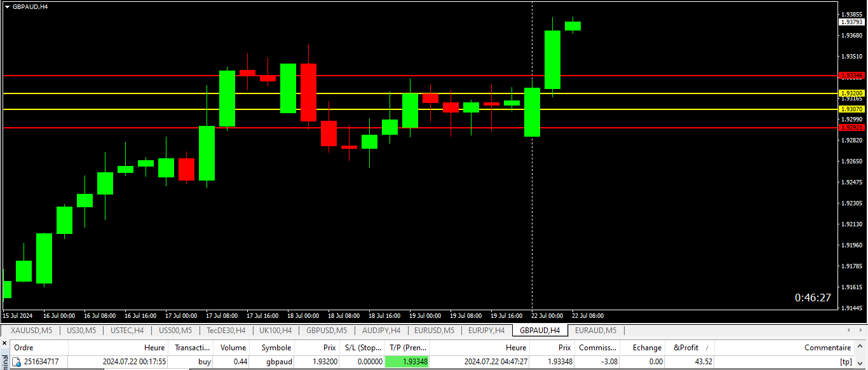This screenshot has height=370, width=868.
Task: Click the Commentaire column header
Action: click(827, 348)
